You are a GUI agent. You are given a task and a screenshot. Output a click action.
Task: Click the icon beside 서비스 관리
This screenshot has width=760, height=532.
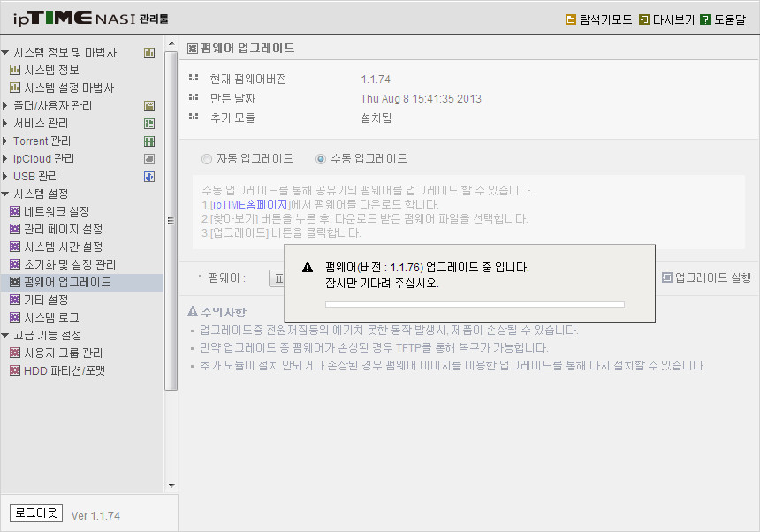click(149, 124)
